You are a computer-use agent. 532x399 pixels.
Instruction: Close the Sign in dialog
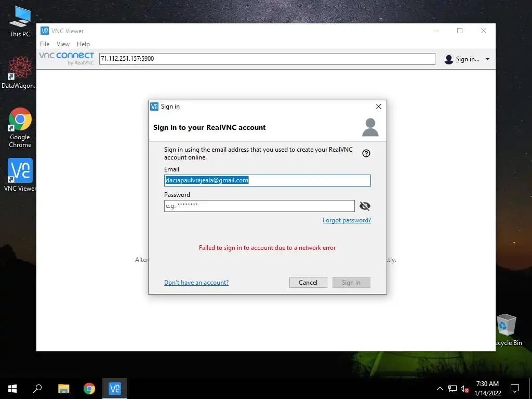tap(379, 107)
